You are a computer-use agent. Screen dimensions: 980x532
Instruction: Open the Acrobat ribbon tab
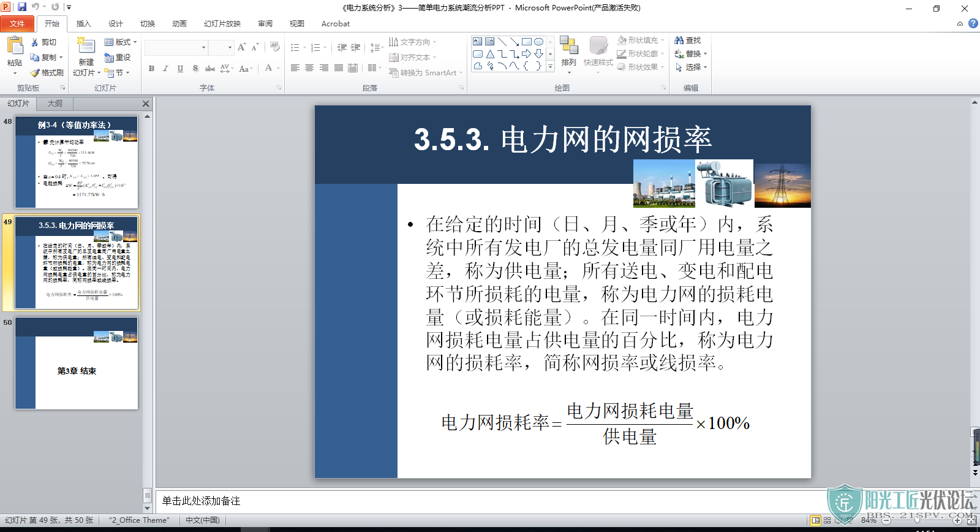[x=336, y=24]
